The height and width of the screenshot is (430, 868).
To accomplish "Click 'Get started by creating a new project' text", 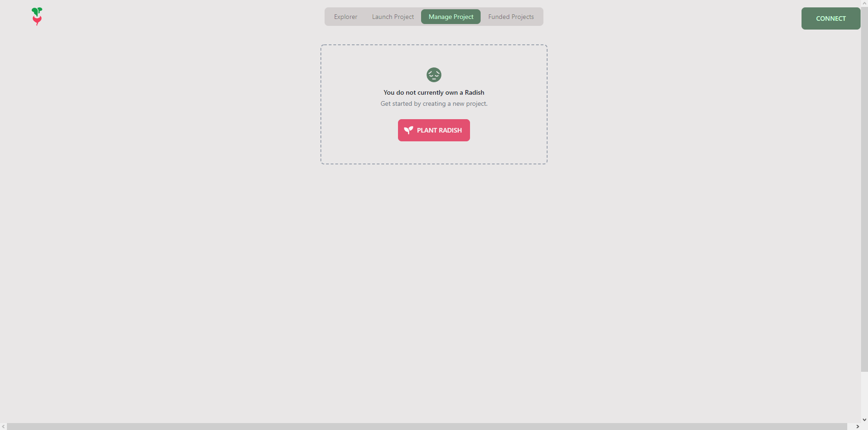I will [434, 103].
